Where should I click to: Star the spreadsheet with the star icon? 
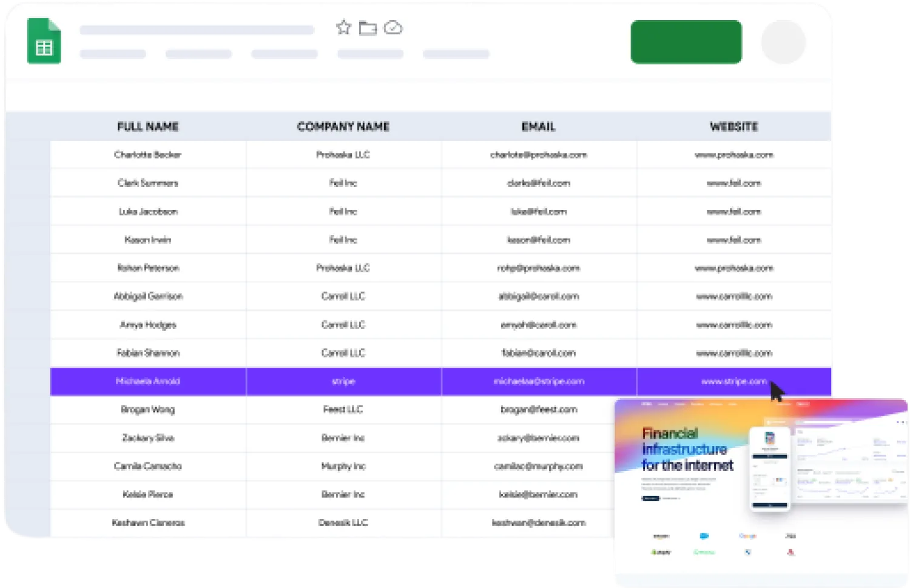click(x=343, y=27)
